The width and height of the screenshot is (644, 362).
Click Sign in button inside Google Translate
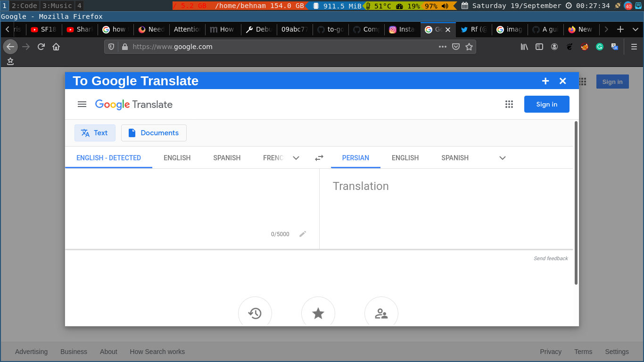click(x=547, y=104)
